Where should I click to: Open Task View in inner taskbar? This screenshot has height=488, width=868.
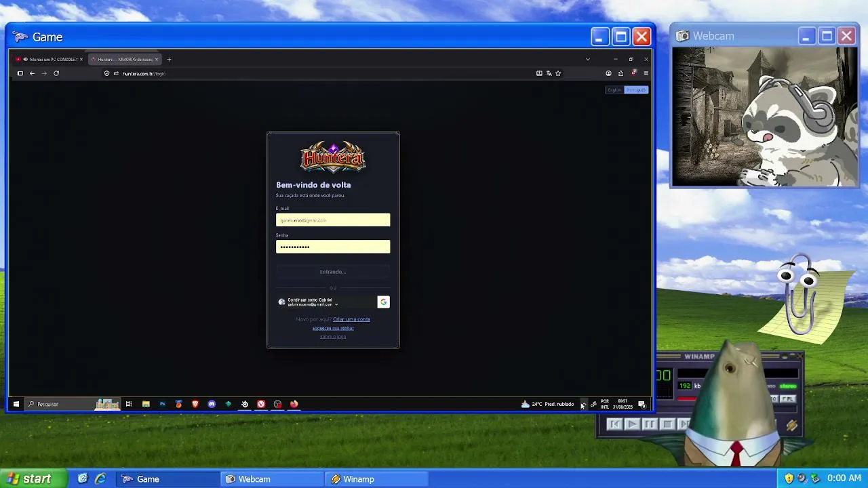point(128,404)
